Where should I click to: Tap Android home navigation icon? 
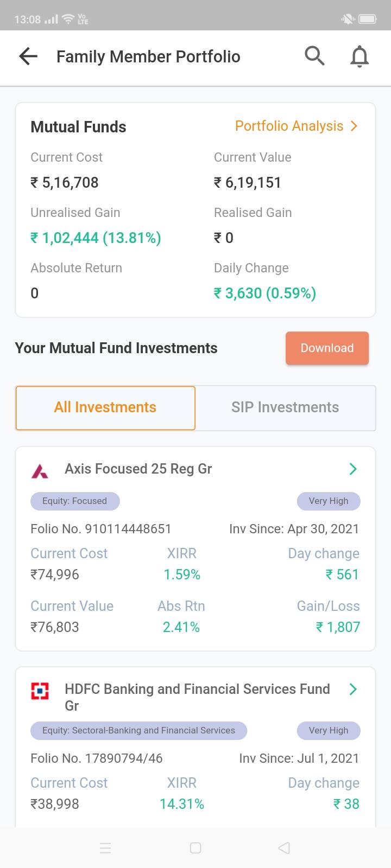(x=195, y=848)
